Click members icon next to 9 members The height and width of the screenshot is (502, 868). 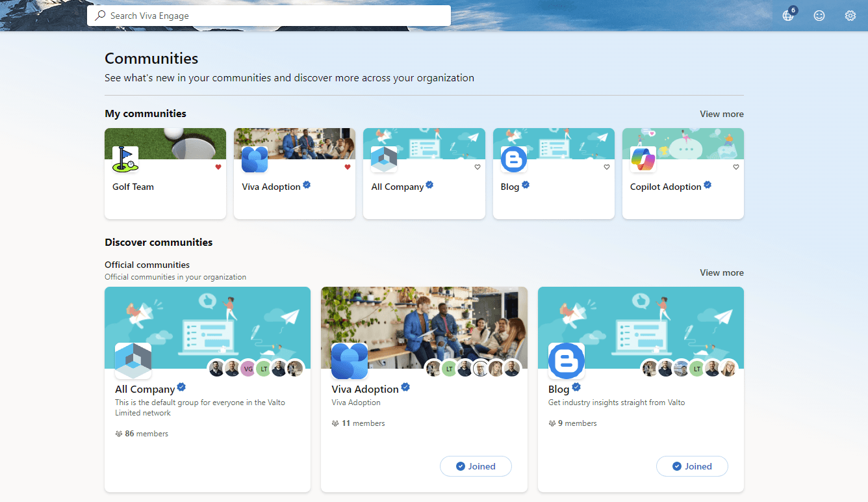(x=552, y=423)
